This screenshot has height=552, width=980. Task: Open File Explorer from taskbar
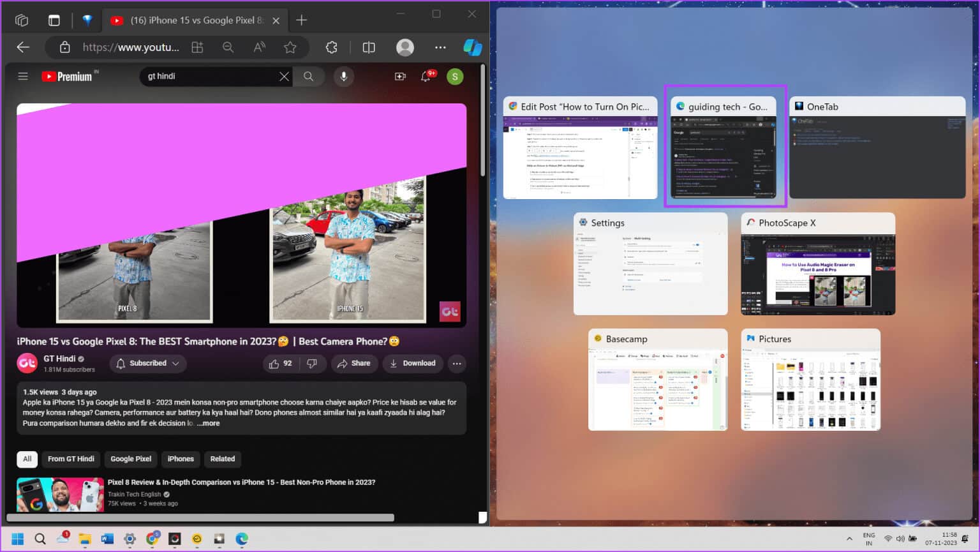[85, 539]
